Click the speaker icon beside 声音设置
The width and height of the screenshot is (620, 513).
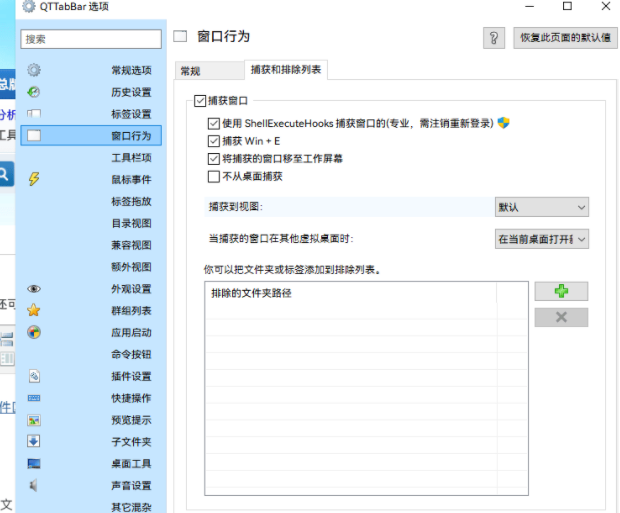pyautogui.click(x=34, y=485)
